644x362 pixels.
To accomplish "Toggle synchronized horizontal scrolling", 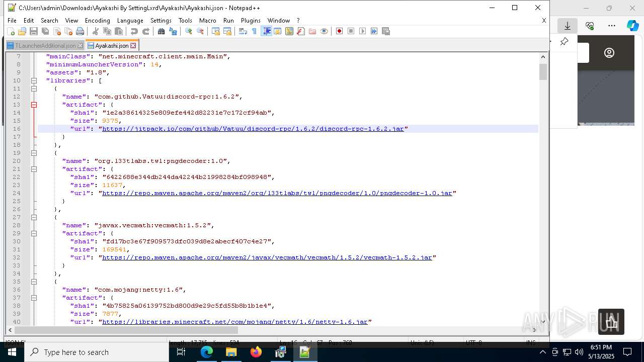I will click(x=227, y=31).
